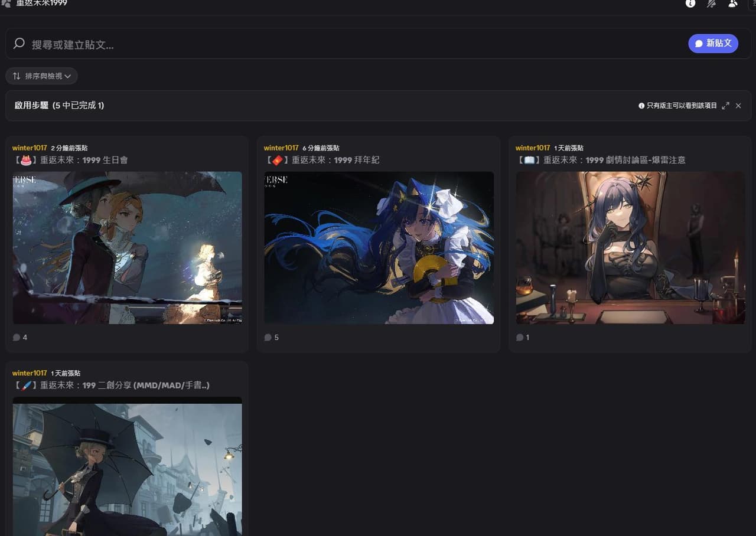
Task: Click the 6 分鐘前張貼 timestamp
Action: tap(321, 148)
